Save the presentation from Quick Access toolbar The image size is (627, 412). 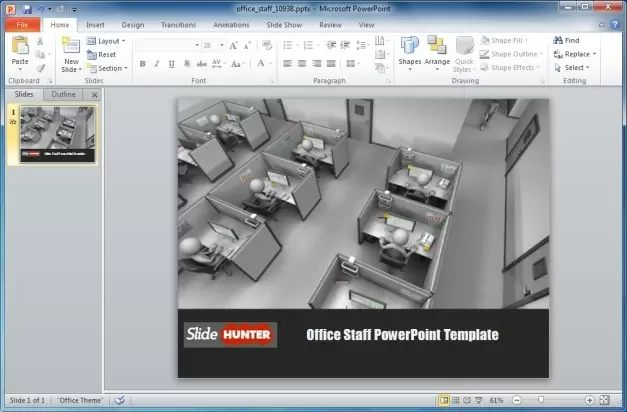point(26,8)
